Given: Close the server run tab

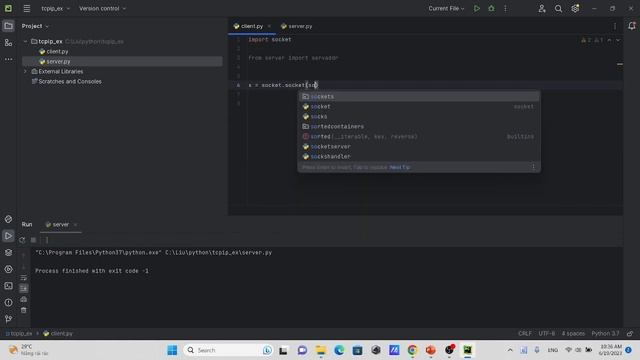Looking at the screenshot, I should click(76, 224).
